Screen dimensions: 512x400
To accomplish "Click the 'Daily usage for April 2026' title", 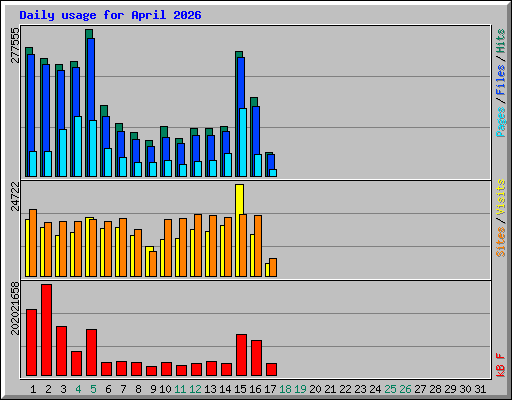I will [110, 15].
